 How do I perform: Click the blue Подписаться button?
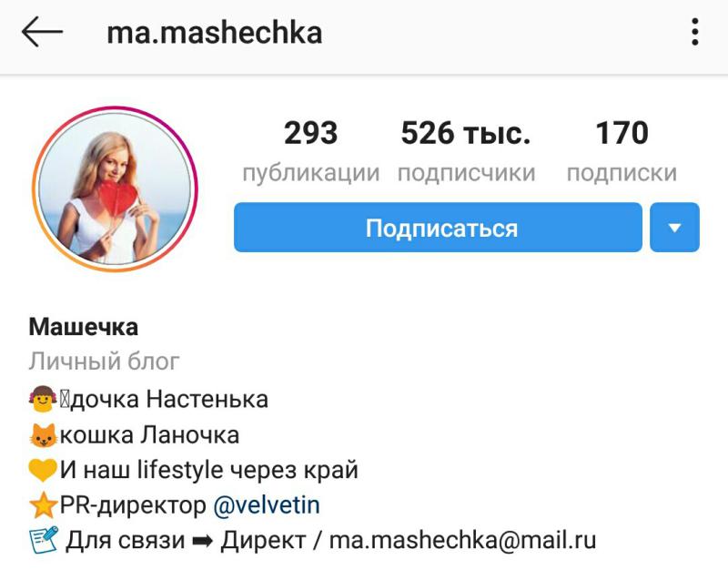coord(438,227)
